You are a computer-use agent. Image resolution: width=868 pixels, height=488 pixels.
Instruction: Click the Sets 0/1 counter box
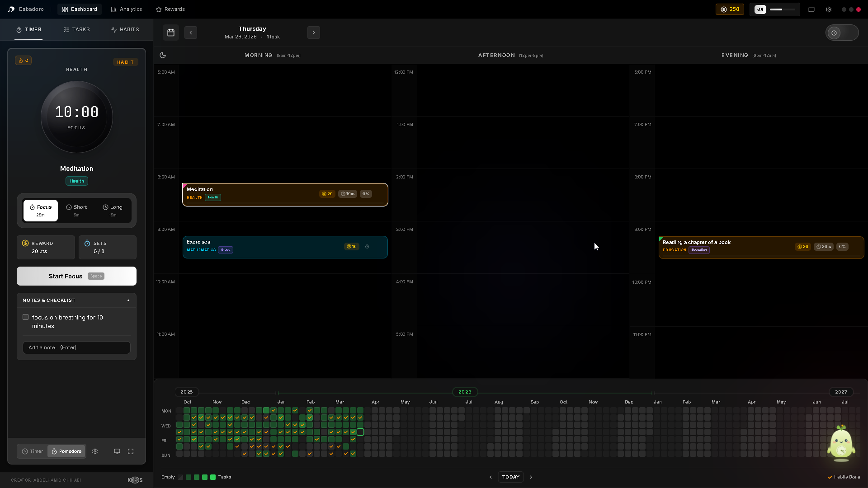(108, 247)
